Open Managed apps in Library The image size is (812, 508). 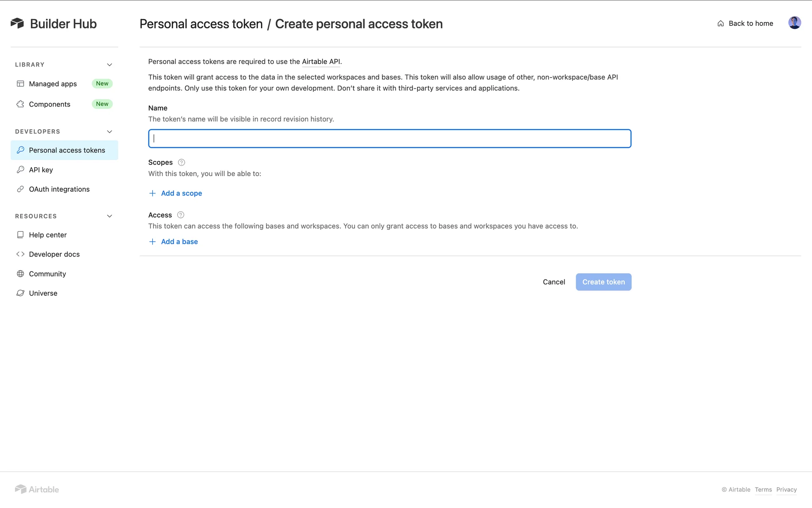(x=53, y=84)
